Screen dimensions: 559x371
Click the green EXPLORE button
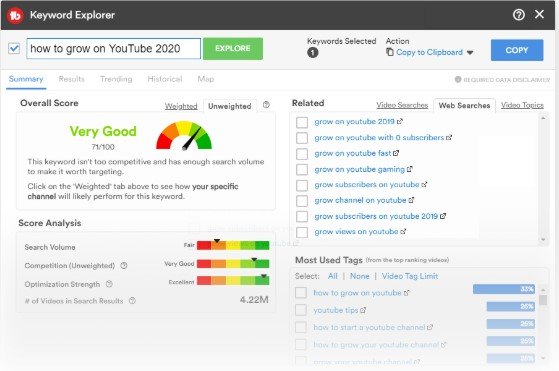tap(233, 48)
